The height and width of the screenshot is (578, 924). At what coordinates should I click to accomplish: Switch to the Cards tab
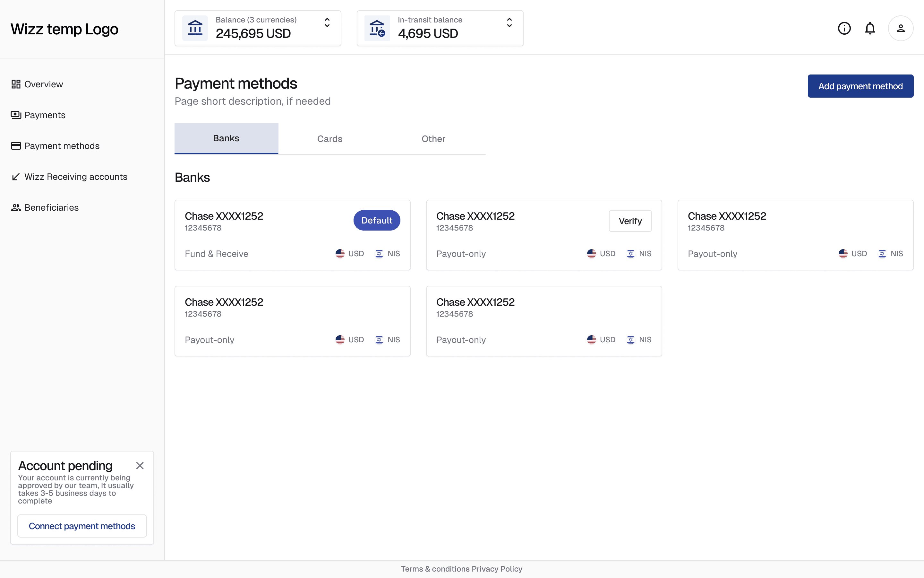[330, 139]
